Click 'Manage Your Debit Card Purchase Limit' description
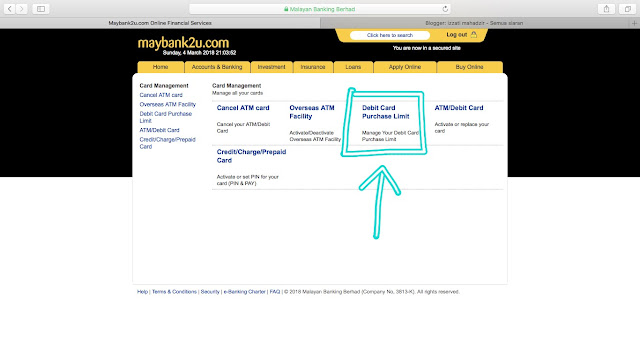The height and width of the screenshot is (360, 640). (390, 136)
